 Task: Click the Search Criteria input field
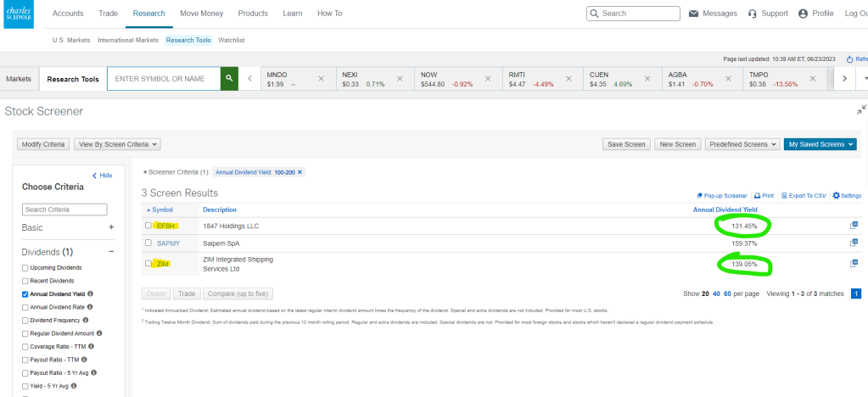click(x=64, y=210)
